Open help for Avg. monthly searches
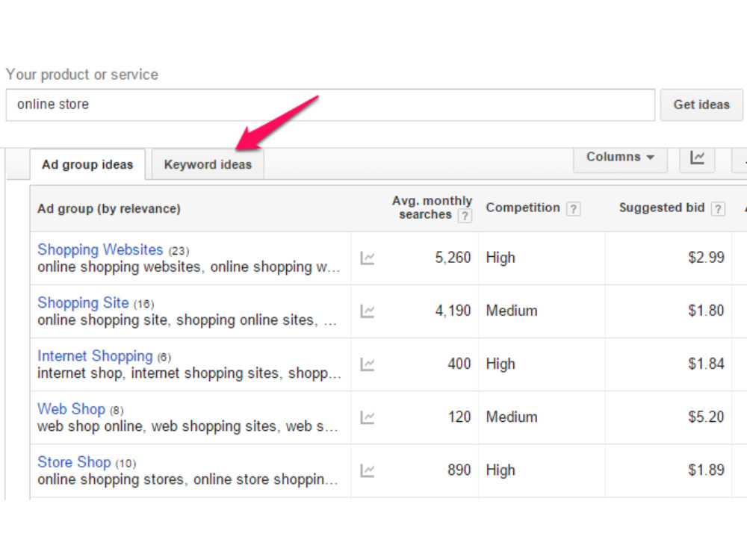 click(465, 216)
